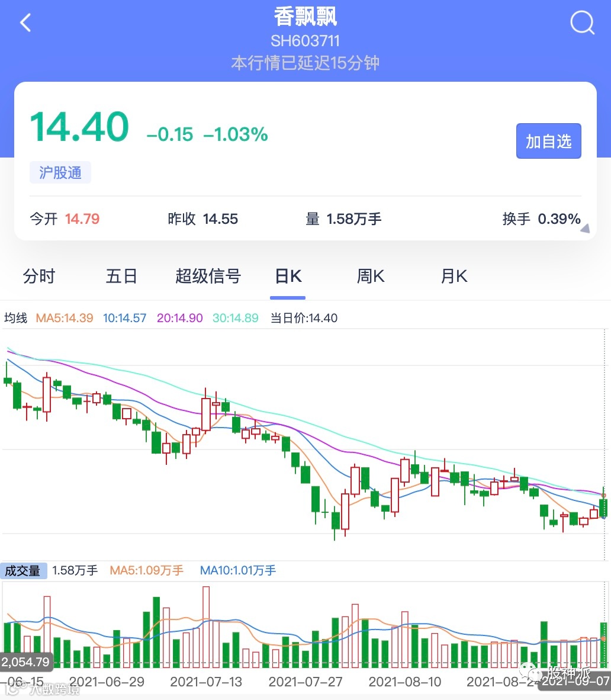
Task: Open 超级信号 tab
Action: pyautogui.click(x=208, y=276)
